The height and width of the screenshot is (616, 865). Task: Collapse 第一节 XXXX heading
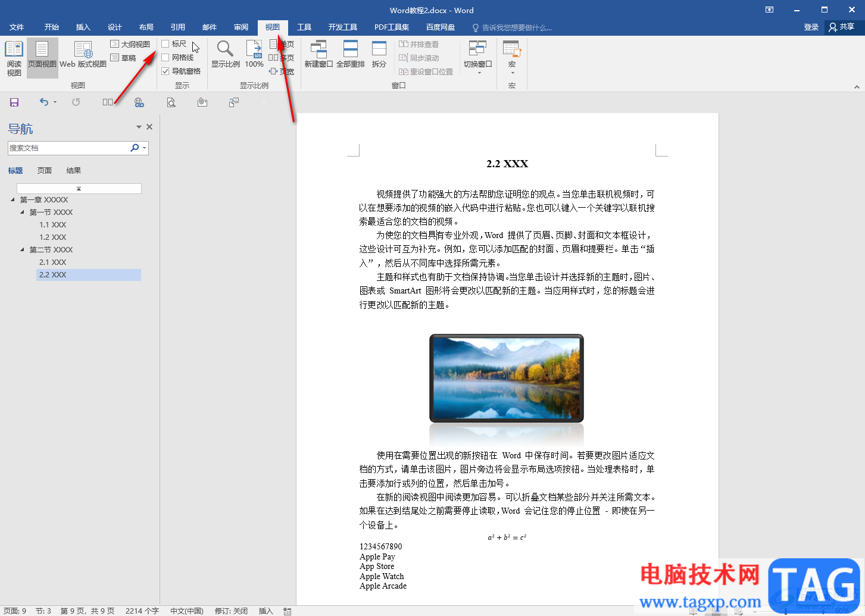click(x=23, y=212)
